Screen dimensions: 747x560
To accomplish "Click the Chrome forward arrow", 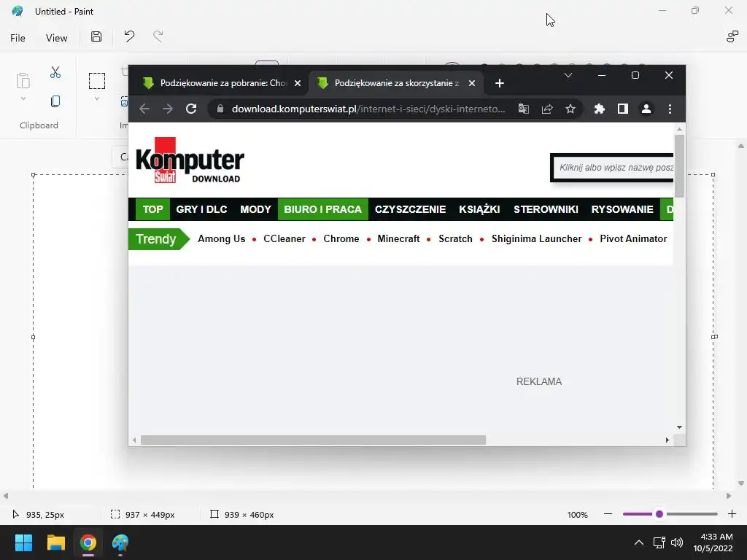I will pos(168,109).
